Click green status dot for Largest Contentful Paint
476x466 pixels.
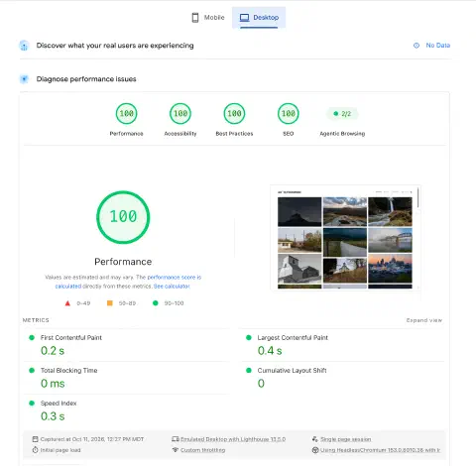pyautogui.click(x=249, y=337)
